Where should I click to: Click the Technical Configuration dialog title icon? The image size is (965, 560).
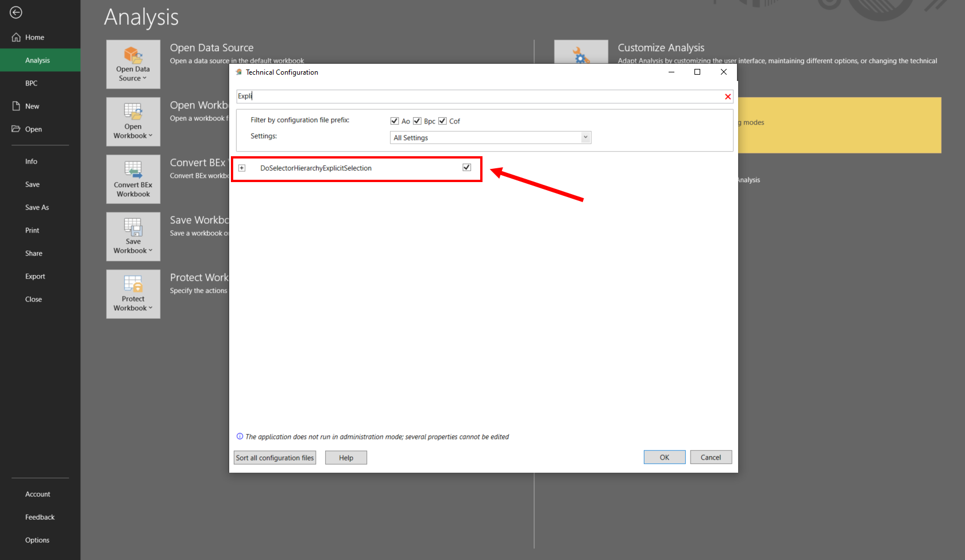[x=239, y=72]
